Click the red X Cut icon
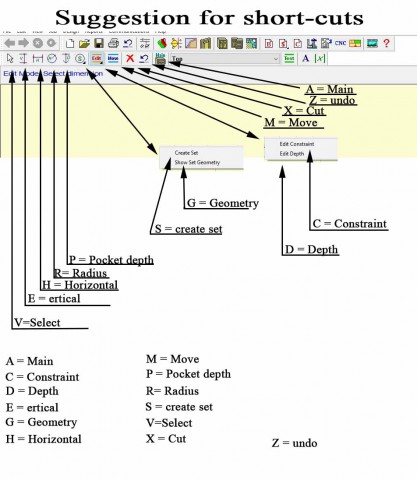 tap(130, 59)
